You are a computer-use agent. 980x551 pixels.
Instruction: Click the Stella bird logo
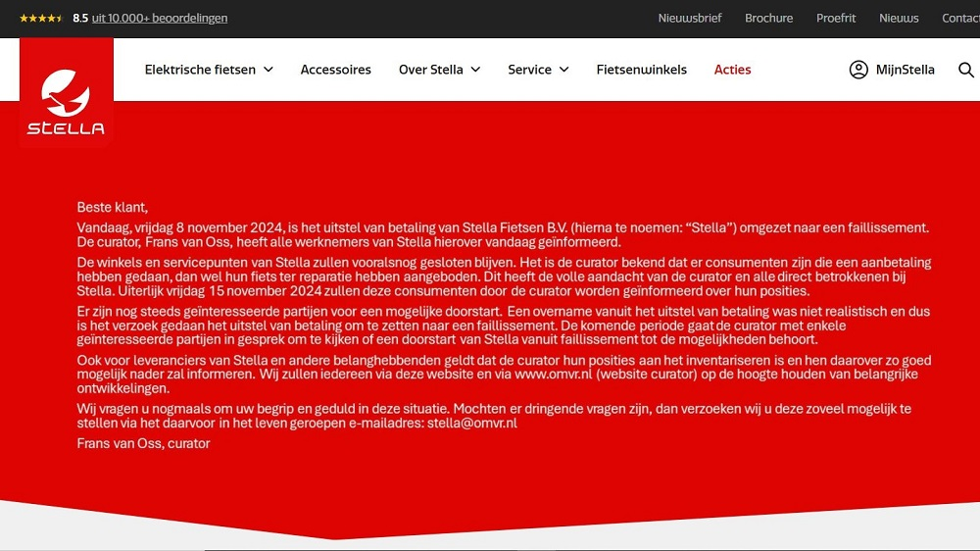pos(67,92)
